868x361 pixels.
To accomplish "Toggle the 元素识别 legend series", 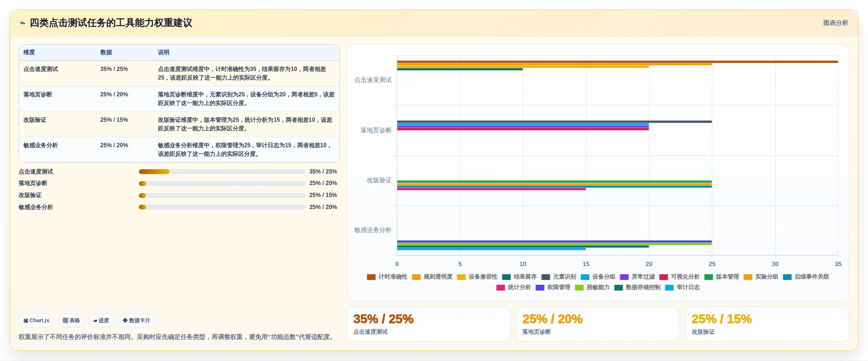I will (x=558, y=277).
